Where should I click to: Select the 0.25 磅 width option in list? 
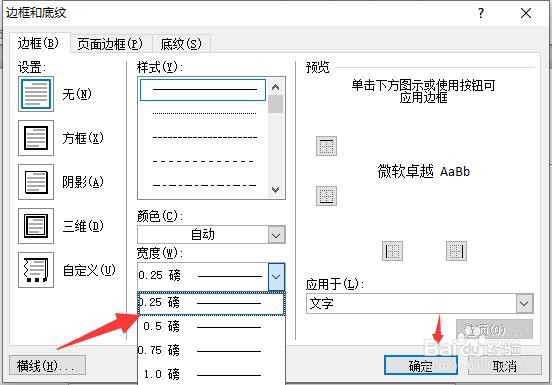(211, 303)
